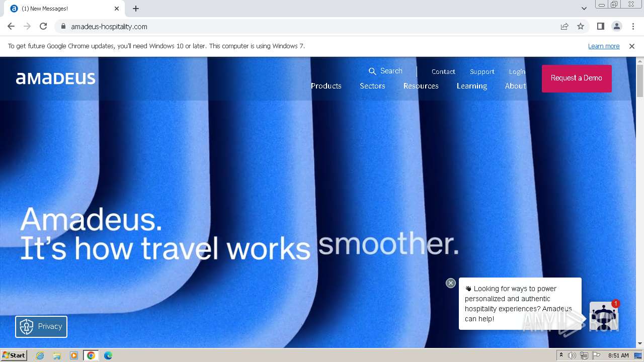Open the About menu
The height and width of the screenshot is (362, 644).
click(x=516, y=86)
